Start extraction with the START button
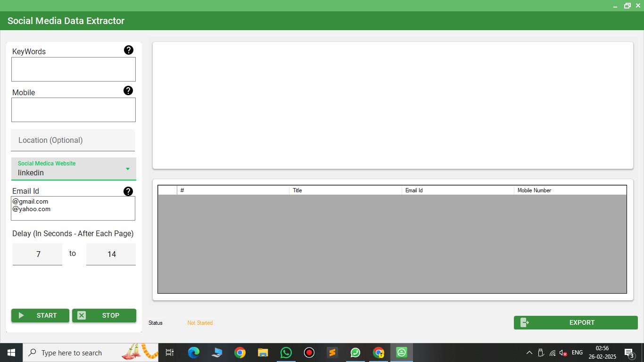 40,316
